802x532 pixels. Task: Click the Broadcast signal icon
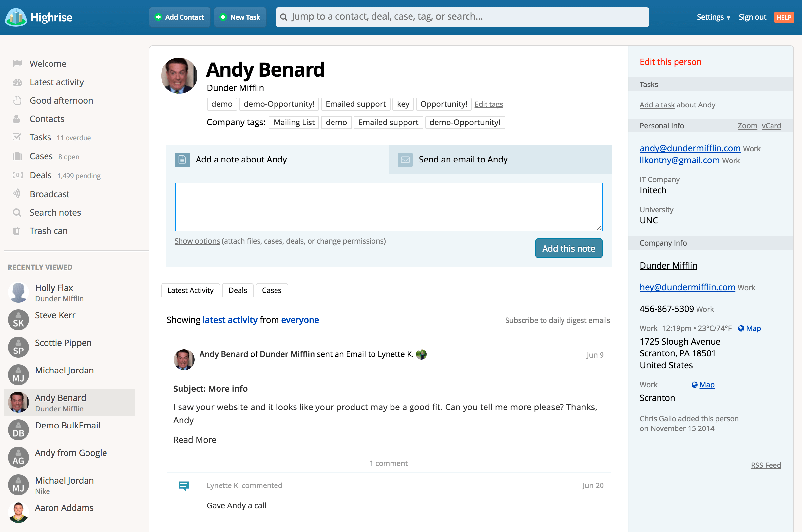coord(17,194)
